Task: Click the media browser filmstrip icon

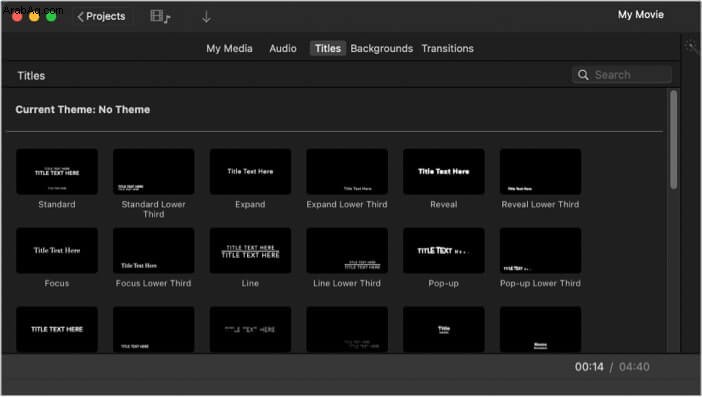Action: click(x=160, y=17)
